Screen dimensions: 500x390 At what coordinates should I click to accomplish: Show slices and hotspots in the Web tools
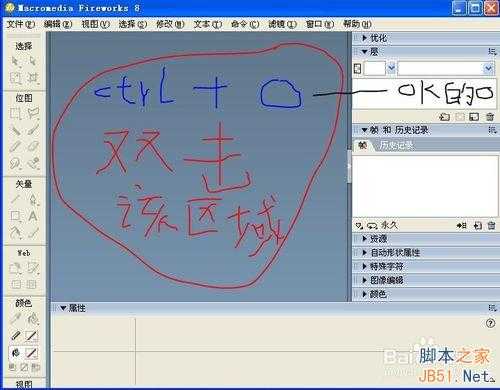coord(32,284)
